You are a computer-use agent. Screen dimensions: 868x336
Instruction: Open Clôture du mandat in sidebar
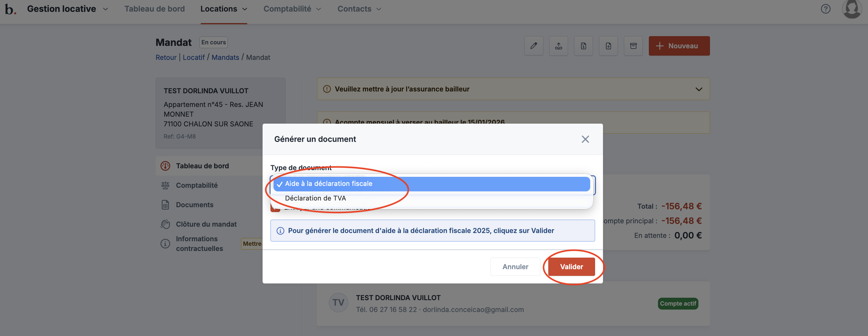click(206, 224)
